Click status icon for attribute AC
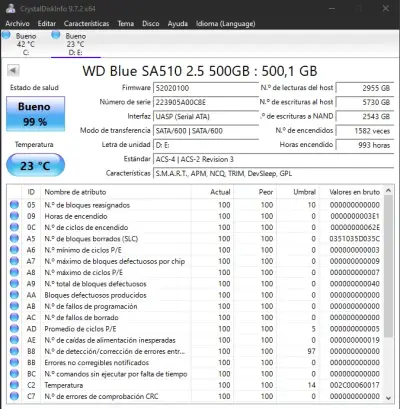400x409 pixels. (x=14, y=317)
